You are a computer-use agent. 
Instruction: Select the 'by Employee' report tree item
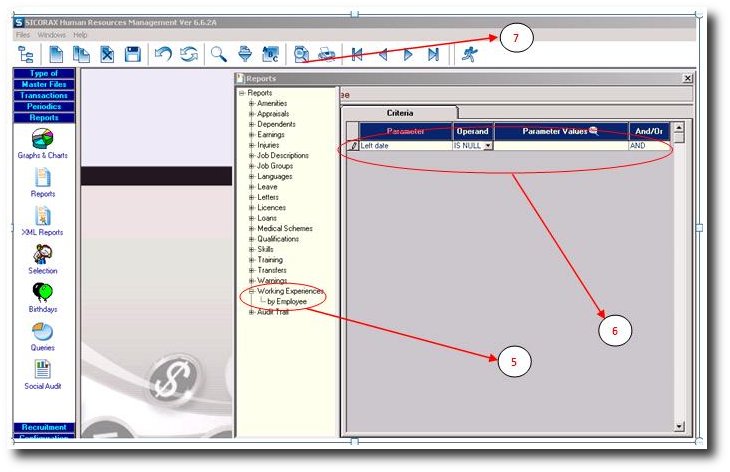pos(287,301)
